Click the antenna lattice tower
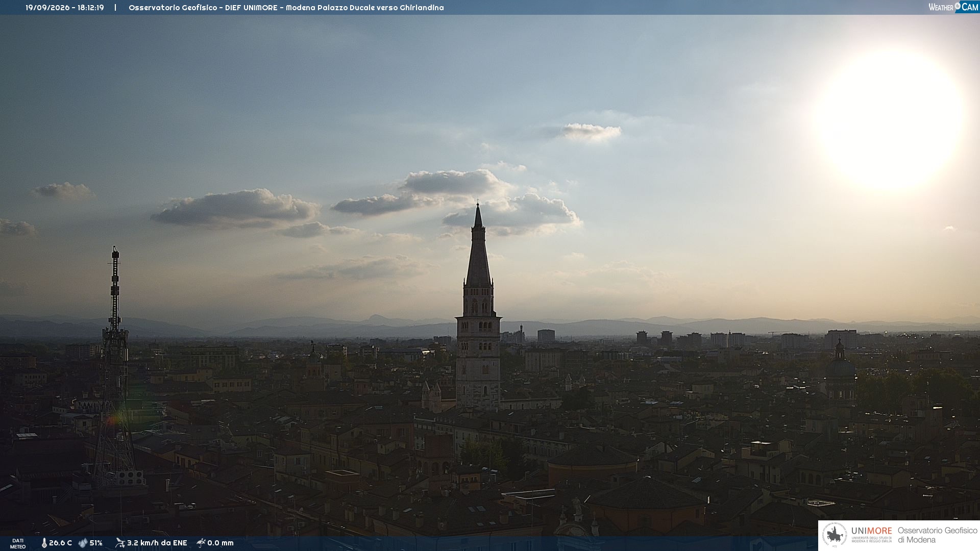This screenshot has height=551, width=980. click(114, 367)
